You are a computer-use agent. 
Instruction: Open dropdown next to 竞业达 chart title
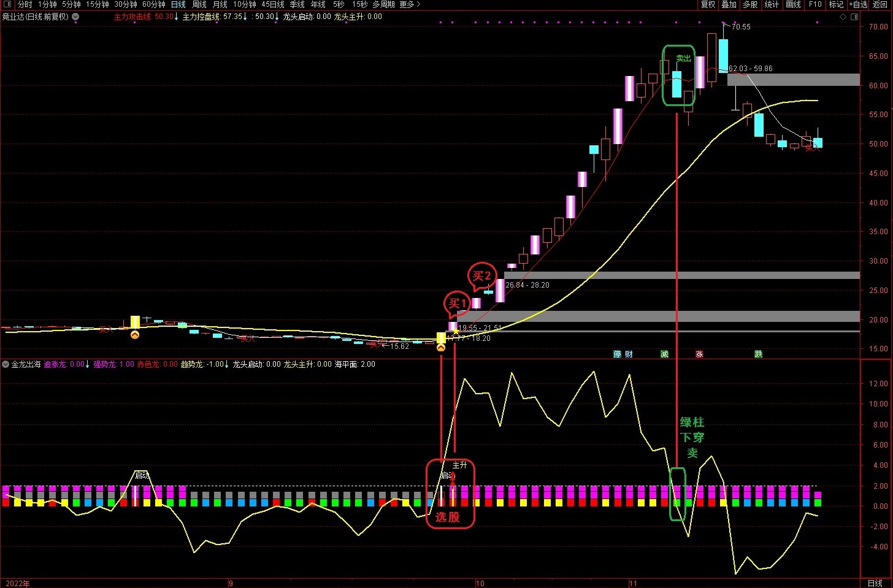point(75,17)
